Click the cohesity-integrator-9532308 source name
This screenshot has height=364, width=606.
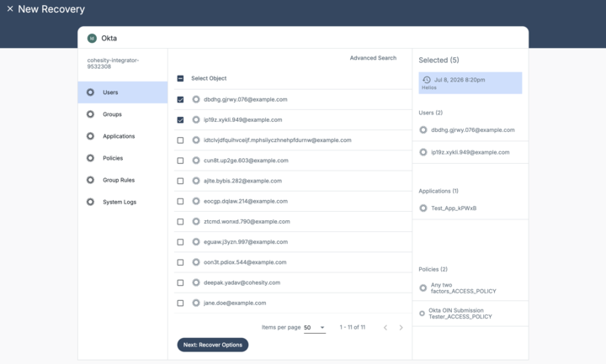113,63
